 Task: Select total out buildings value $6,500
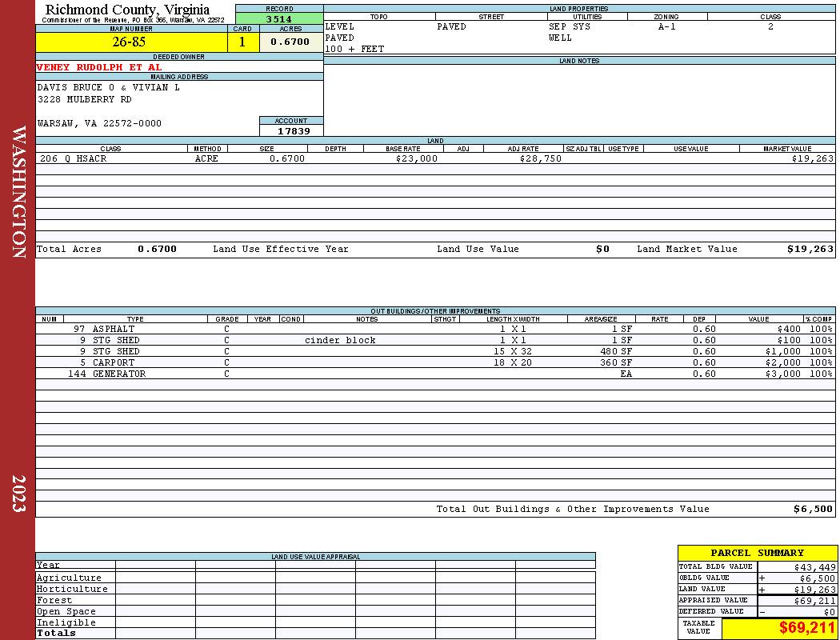pyautogui.click(x=814, y=509)
